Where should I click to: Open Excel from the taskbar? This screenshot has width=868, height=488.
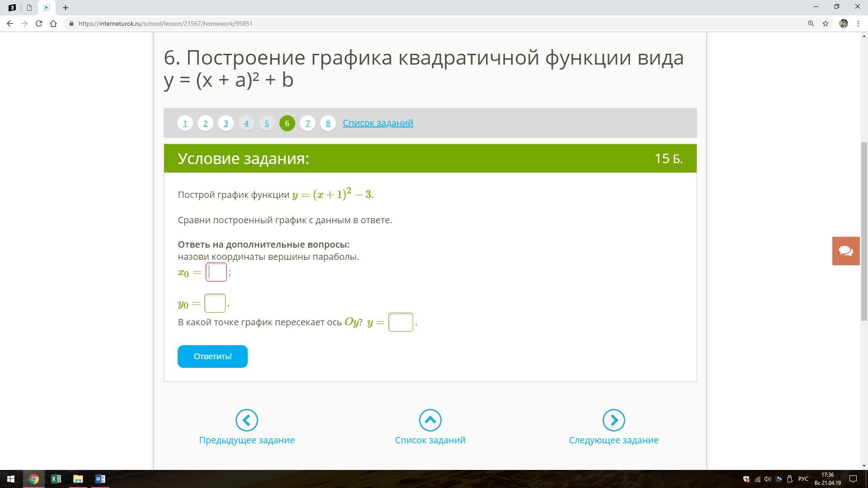[x=56, y=479]
